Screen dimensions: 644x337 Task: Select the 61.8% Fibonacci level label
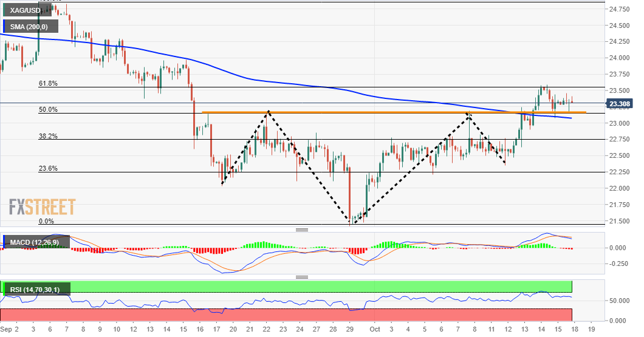(48, 84)
